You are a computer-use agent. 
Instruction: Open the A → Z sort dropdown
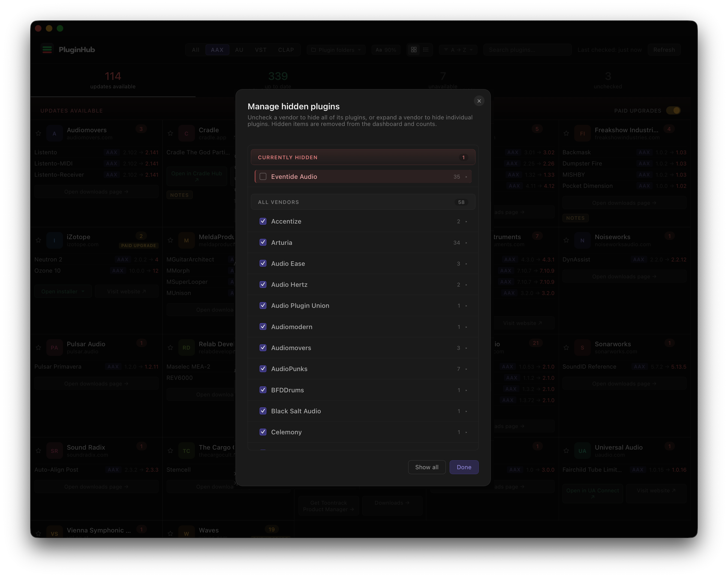tap(458, 50)
